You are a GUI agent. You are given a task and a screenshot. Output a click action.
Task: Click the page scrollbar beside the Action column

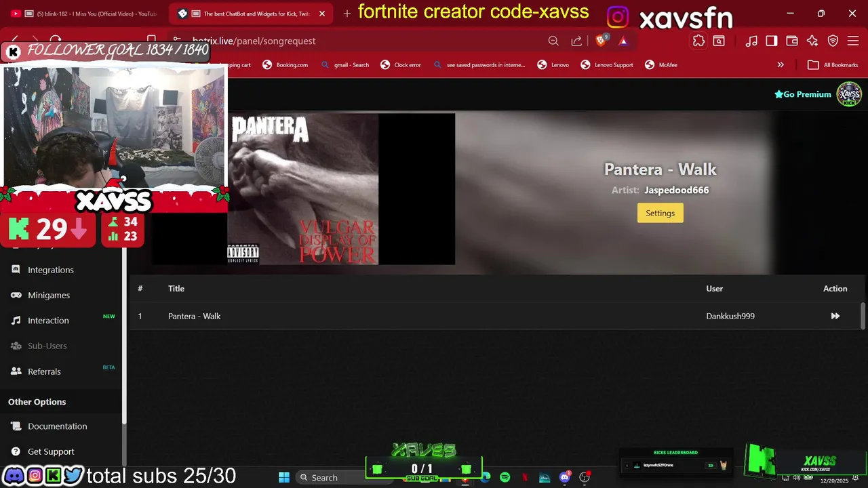[863, 316]
